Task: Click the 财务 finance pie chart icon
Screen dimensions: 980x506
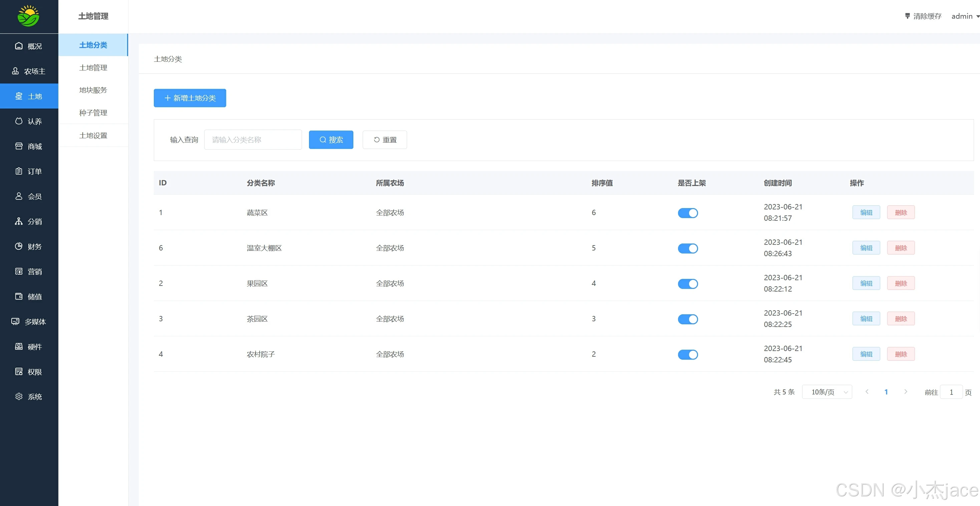Action: coord(19,246)
